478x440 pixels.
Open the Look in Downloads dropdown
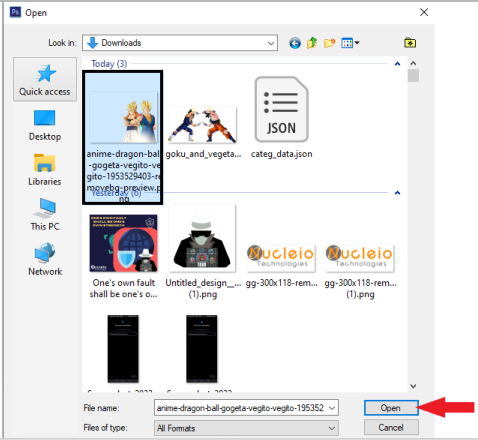pyautogui.click(x=180, y=43)
